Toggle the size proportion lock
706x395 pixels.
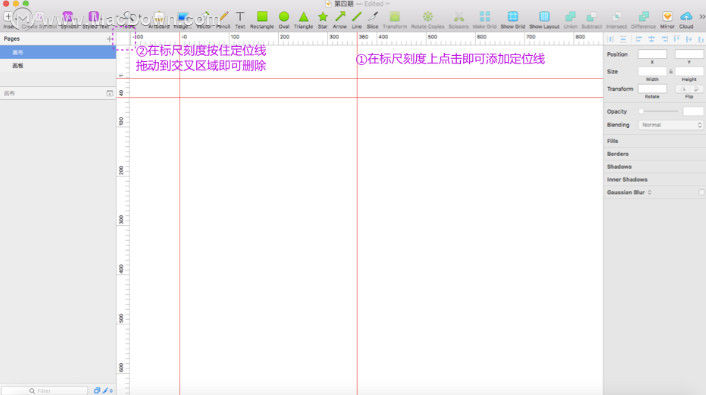coord(670,72)
